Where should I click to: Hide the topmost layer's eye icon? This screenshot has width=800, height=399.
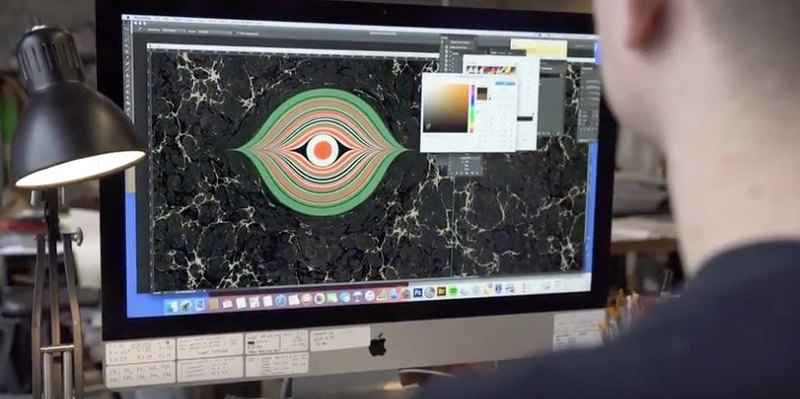[x=442, y=42]
